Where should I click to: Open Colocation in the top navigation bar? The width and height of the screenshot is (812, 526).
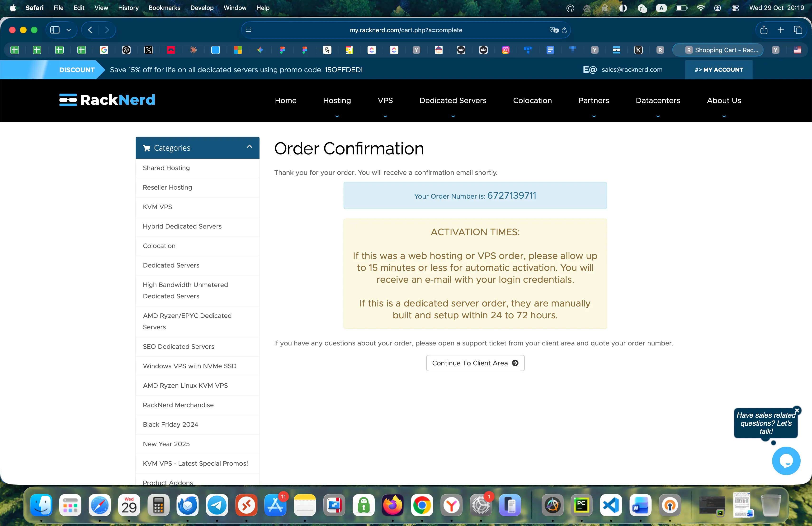532,101
